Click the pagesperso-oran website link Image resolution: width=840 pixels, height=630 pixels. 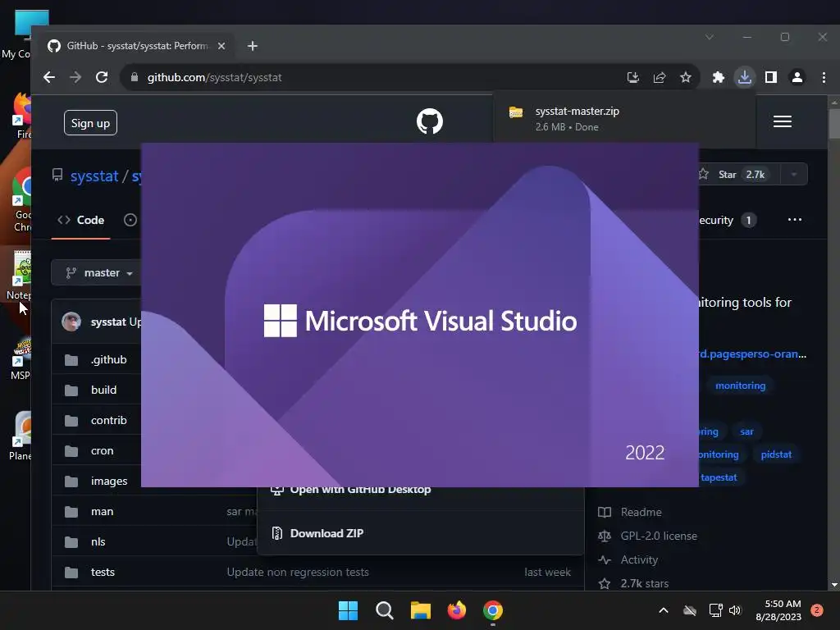coord(753,354)
